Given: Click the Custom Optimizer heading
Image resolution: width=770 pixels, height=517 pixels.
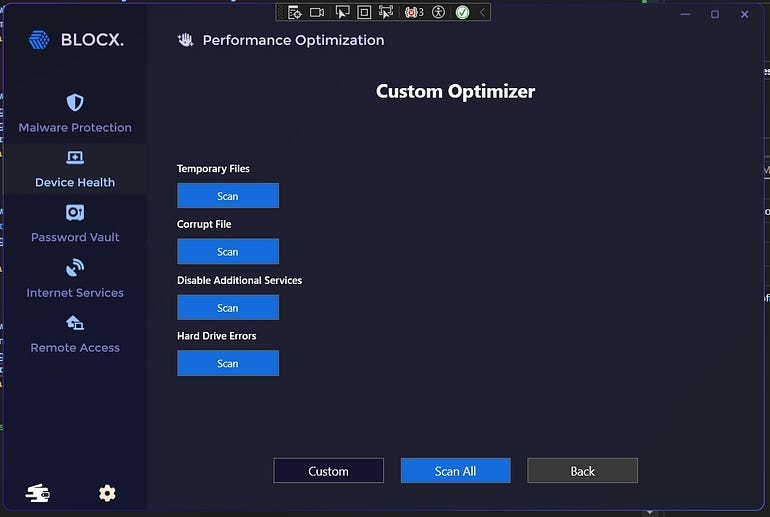Looking at the screenshot, I should (456, 91).
